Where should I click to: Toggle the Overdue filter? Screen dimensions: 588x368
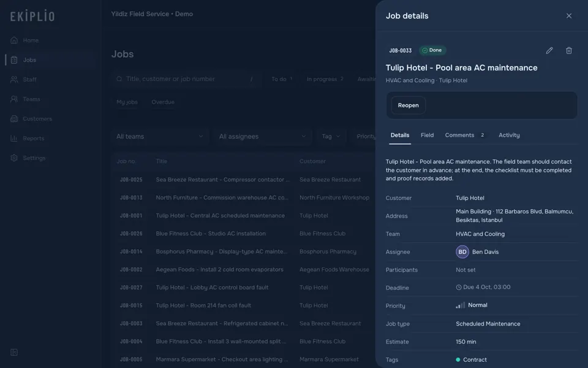(163, 102)
